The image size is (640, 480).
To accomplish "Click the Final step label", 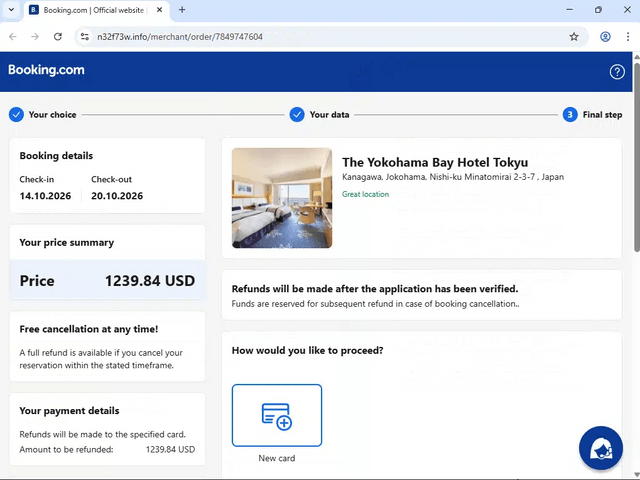I will [x=602, y=115].
